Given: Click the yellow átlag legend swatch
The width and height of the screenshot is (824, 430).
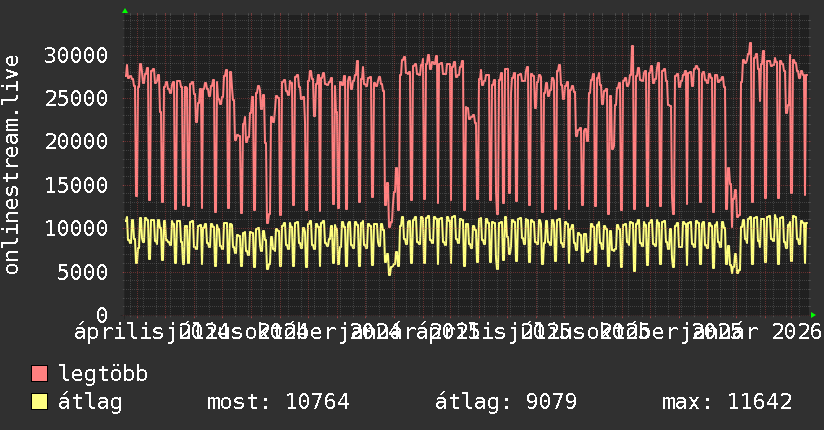Looking at the screenshot, I should click(39, 402).
